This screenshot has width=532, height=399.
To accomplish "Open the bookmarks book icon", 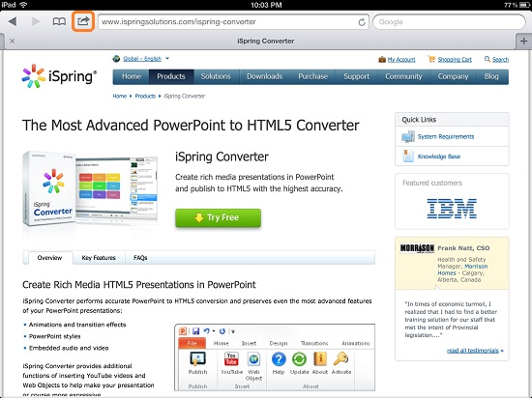I will tap(59, 21).
